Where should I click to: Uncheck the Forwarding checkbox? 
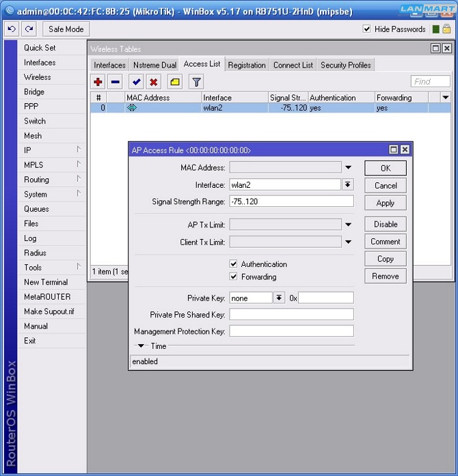pos(234,277)
